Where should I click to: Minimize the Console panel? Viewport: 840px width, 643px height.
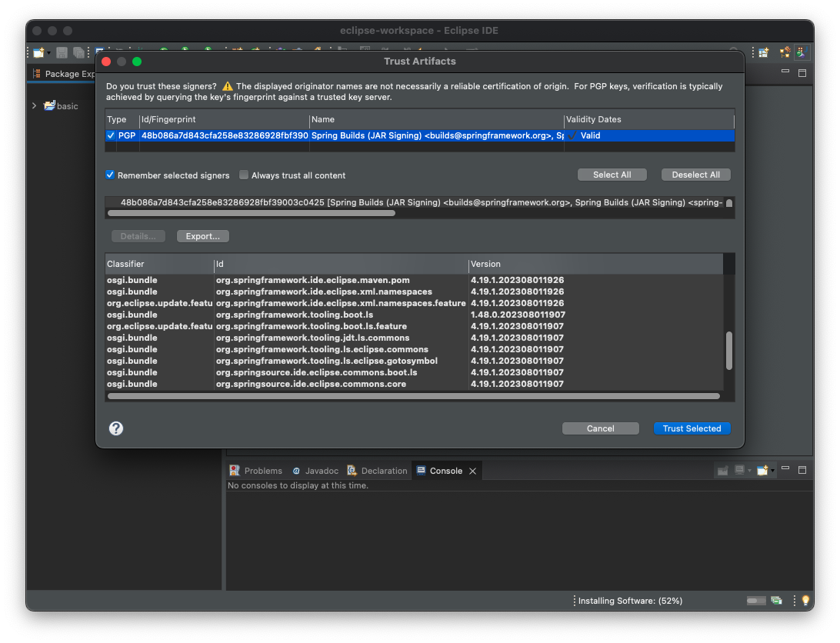tap(785, 468)
